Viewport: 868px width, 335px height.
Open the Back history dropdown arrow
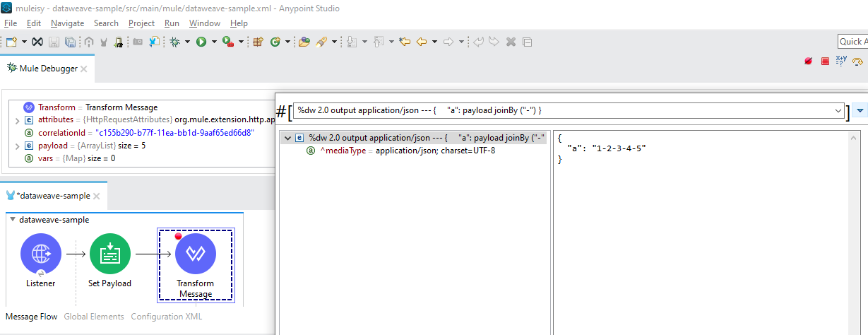point(434,42)
